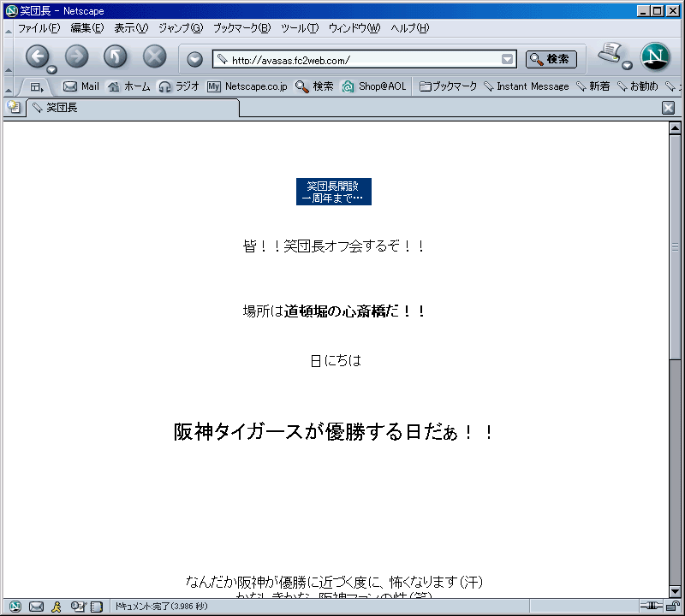Click the Netscape N logo throbber
The height and width of the screenshot is (616, 685).
[x=655, y=56]
